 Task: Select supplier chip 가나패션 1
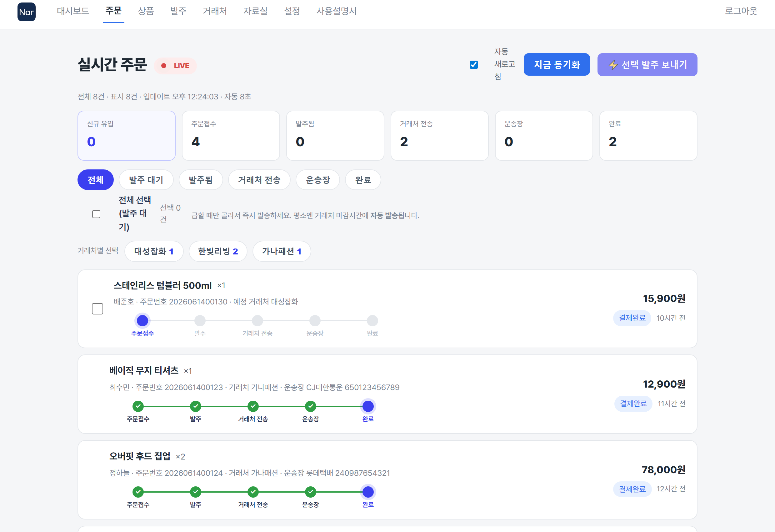tap(282, 251)
